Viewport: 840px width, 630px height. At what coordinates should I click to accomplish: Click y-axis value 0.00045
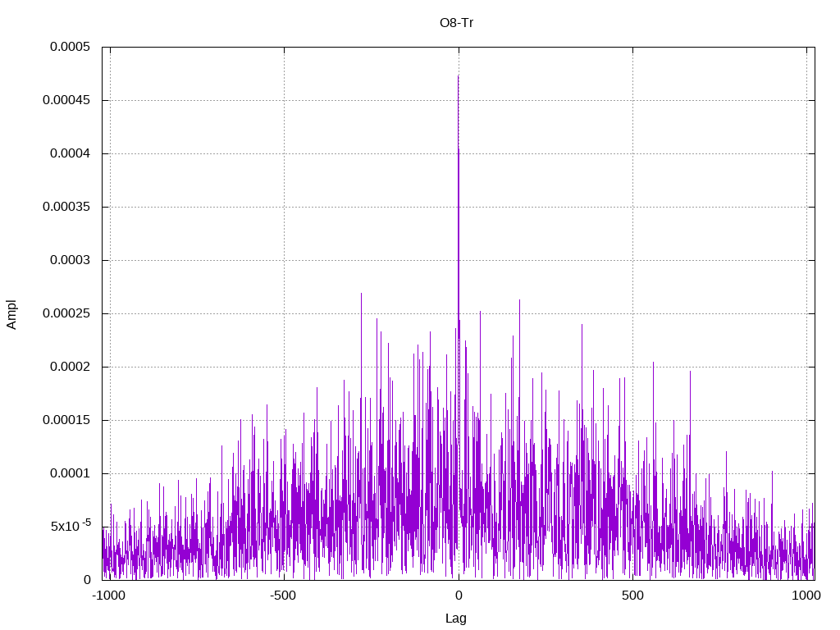66,100
